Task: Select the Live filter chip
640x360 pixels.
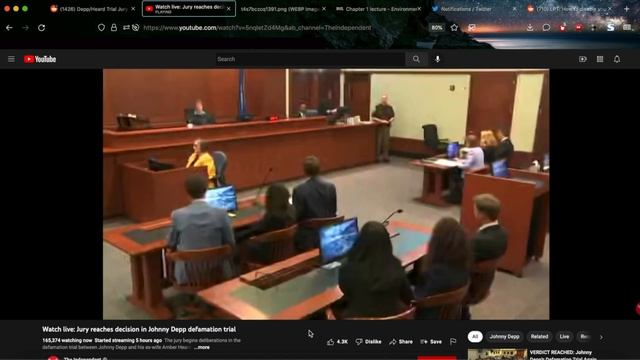Action: click(564, 337)
